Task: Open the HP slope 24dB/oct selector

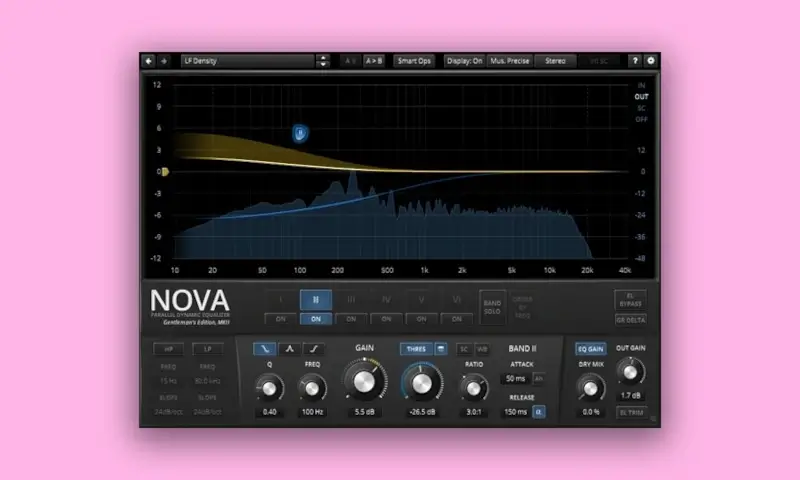Action: [x=168, y=412]
